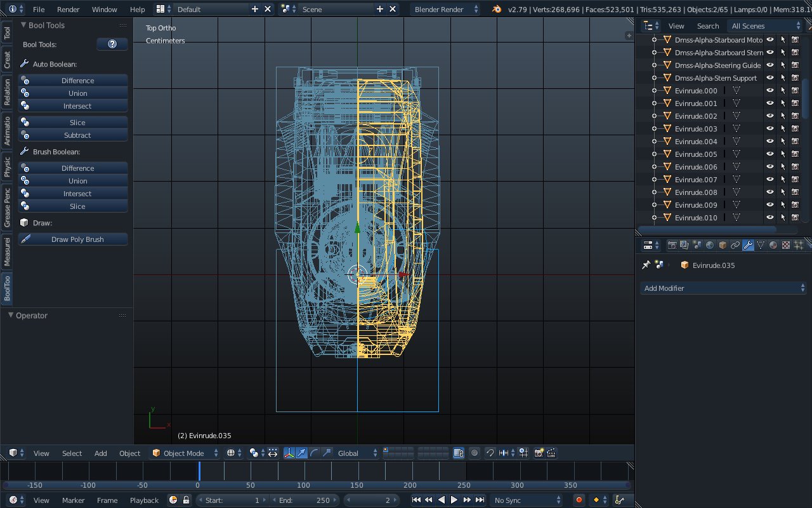Click the Bool Tools help question icon
Screen dimensions: 812x508
tap(112, 44)
